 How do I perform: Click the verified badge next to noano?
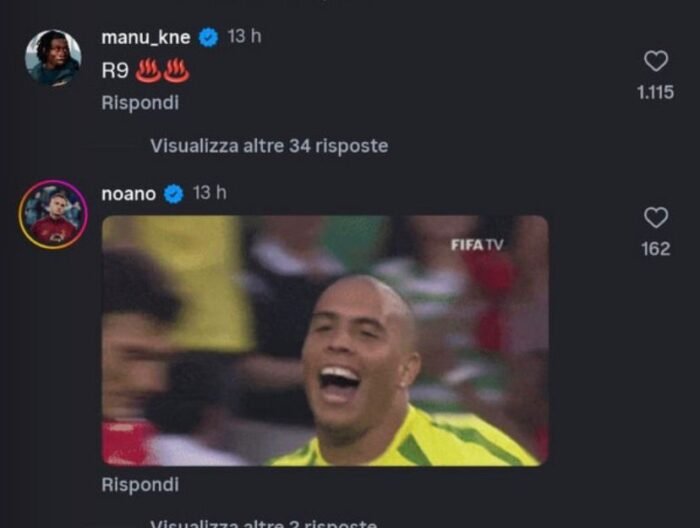coord(174,194)
